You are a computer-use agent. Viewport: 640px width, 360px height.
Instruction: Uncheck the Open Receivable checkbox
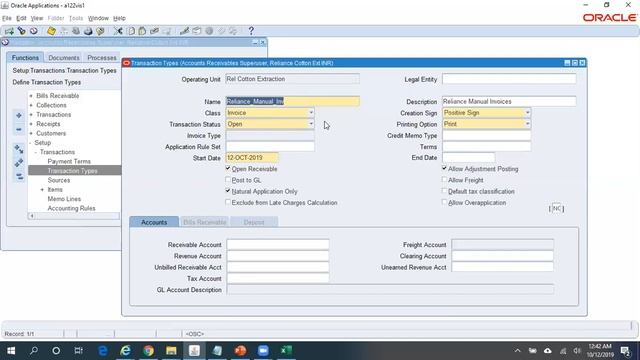pos(228,169)
